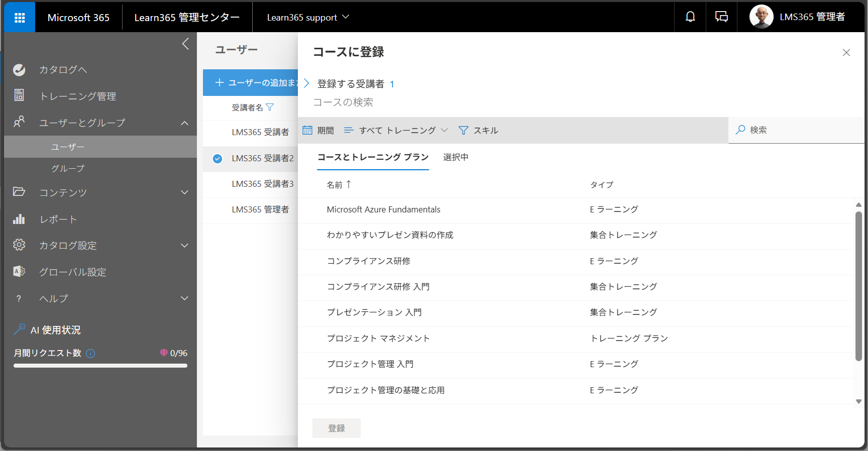
Task: Click the LMS365 管理者 profile avatar
Action: point(761,17)
